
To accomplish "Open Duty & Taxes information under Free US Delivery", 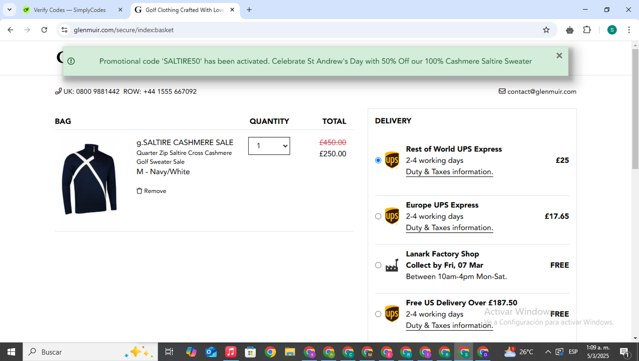I will (449, 326).
